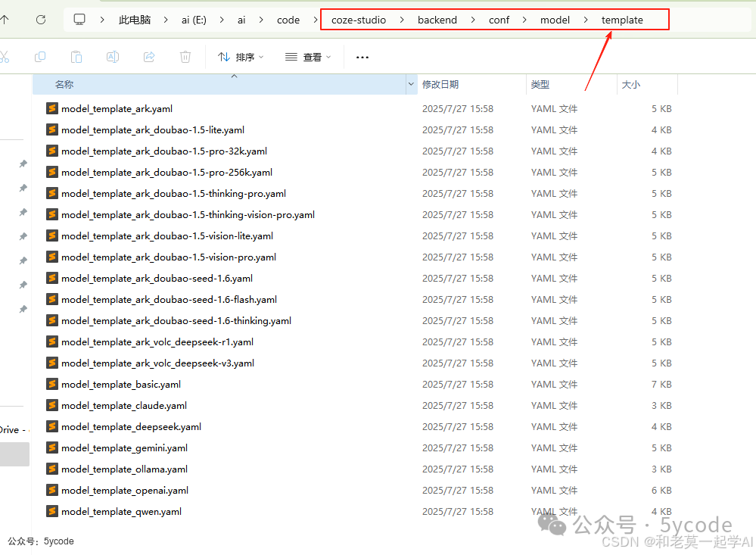The width and height of the screenshot is (756, 555).
Task: Select model_template_ark_doubao-1.5-pro-256k.yaml
Action: [166, 173]
